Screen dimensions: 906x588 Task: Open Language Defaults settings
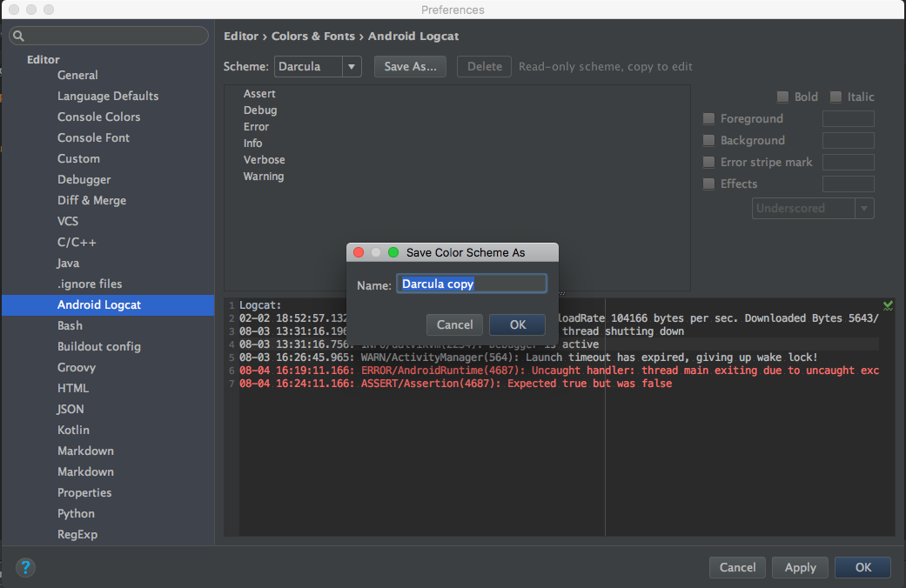108,96
